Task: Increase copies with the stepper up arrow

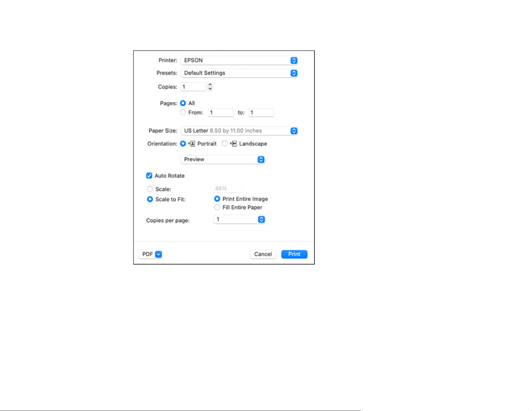Action: click(x=210, y=85)
